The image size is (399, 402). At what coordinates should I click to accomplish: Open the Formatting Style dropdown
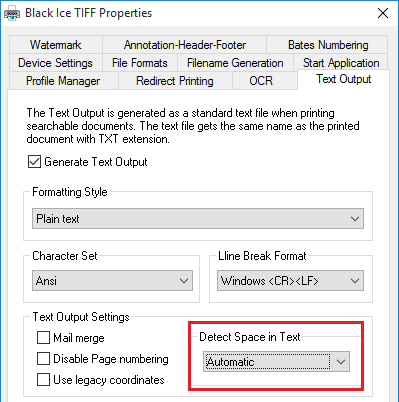(198, 219)
